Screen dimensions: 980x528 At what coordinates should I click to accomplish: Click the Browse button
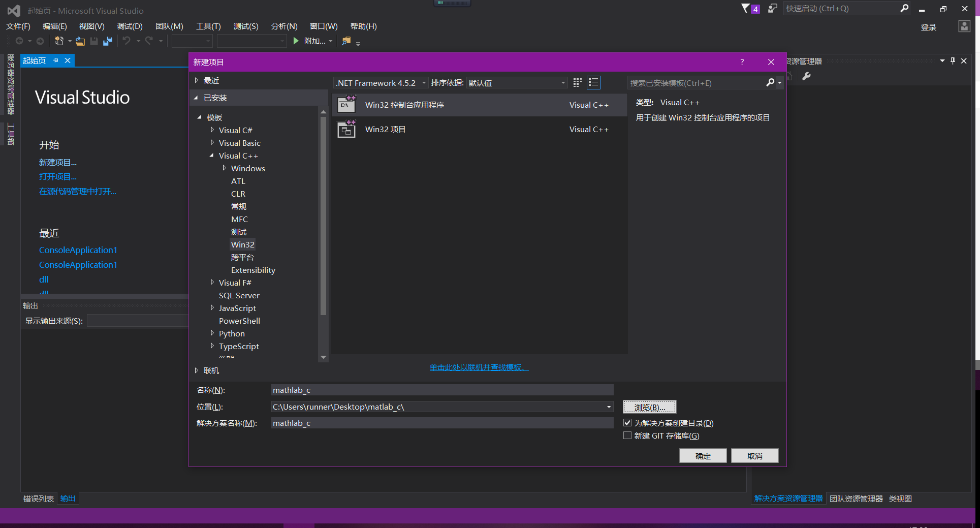click(650, 407)
